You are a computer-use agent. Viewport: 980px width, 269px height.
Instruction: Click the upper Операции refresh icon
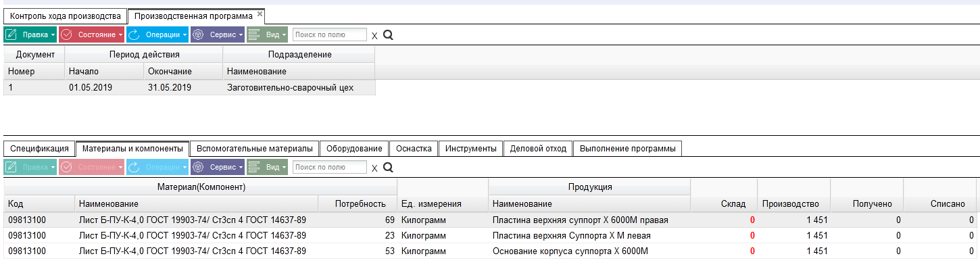pos(134,34)
